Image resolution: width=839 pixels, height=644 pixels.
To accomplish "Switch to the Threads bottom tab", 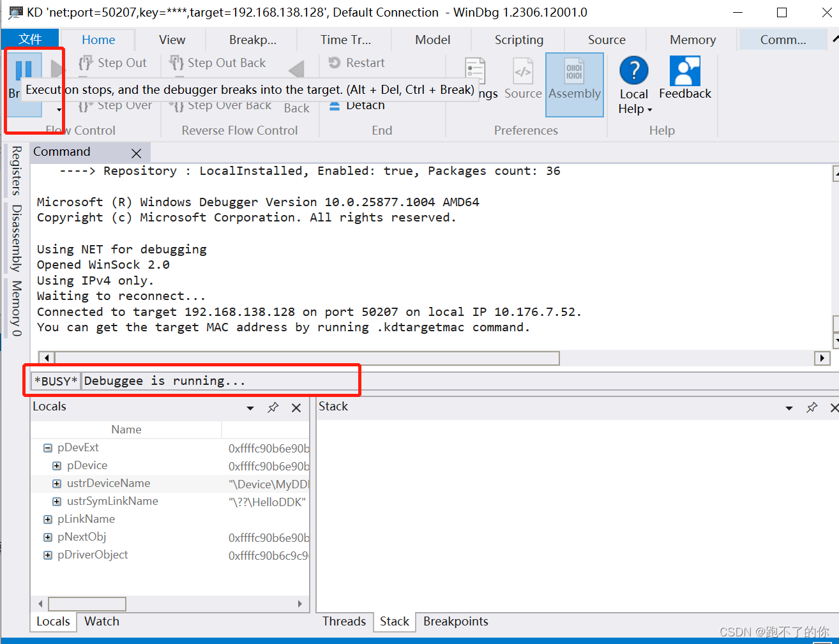I will (x=344, y=621).
